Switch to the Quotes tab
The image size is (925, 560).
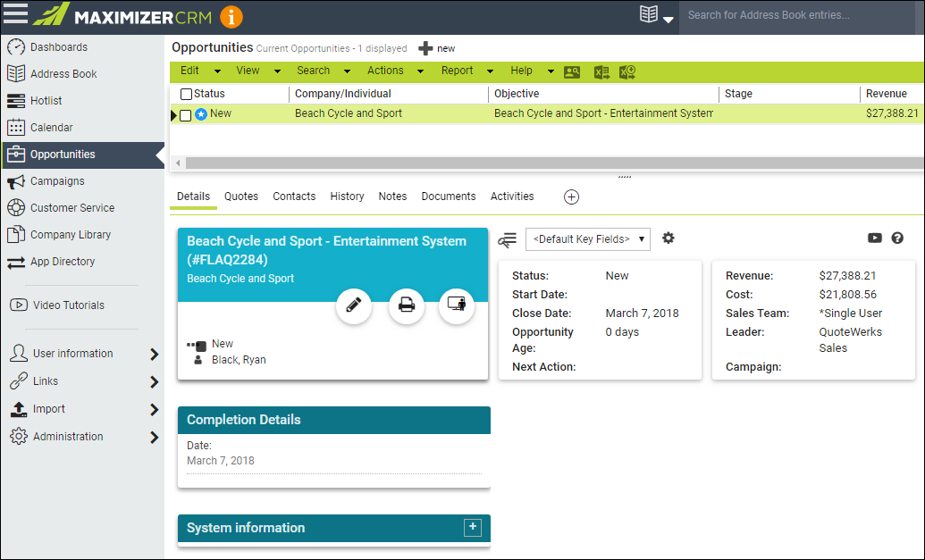[241, 196]
